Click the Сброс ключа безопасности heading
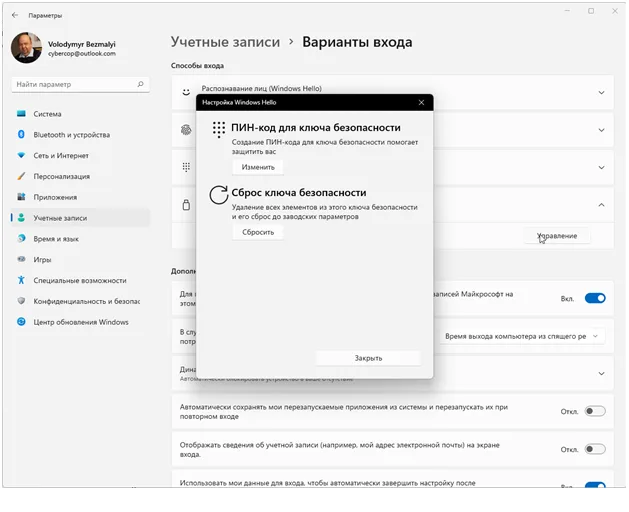This screenshot has height=512, width=629. (299, 193)
